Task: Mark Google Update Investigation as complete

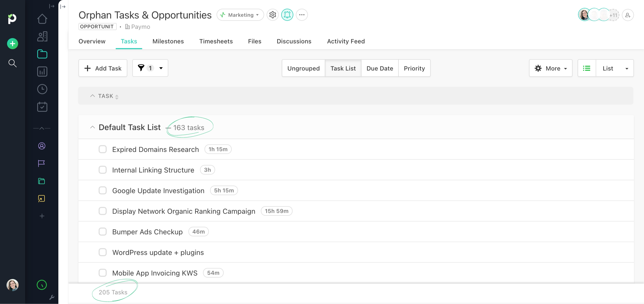Action: pos(103,190)
